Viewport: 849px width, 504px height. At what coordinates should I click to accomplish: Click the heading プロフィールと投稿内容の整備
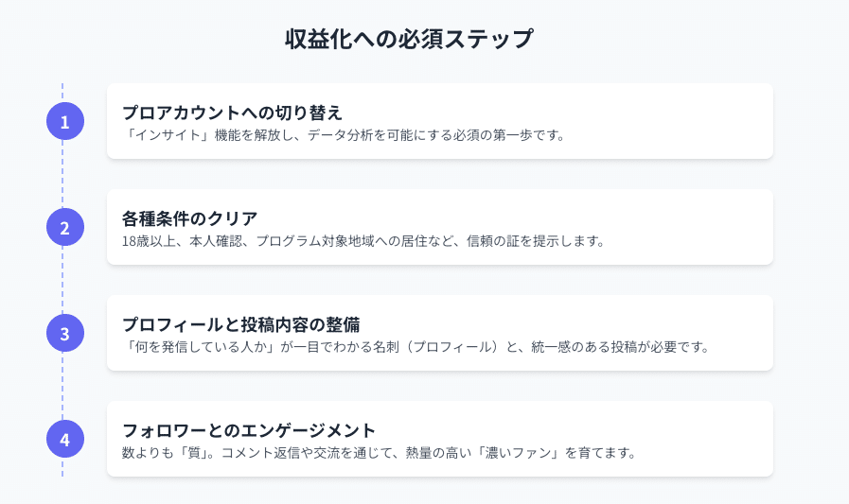click(x=240, y=323)
